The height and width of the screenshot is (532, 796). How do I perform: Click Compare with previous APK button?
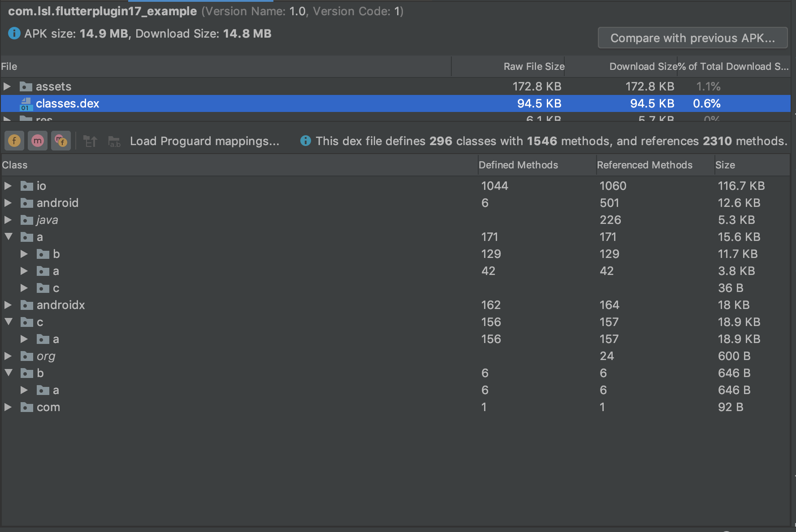(692, 38)
